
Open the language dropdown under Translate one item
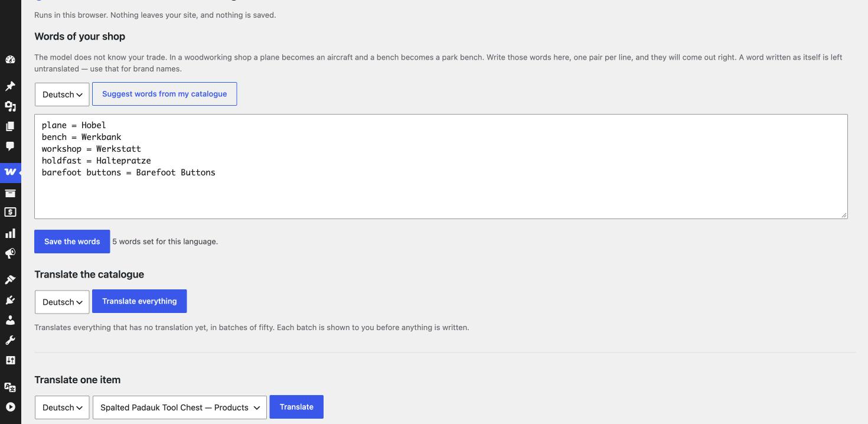click(62, 407)
